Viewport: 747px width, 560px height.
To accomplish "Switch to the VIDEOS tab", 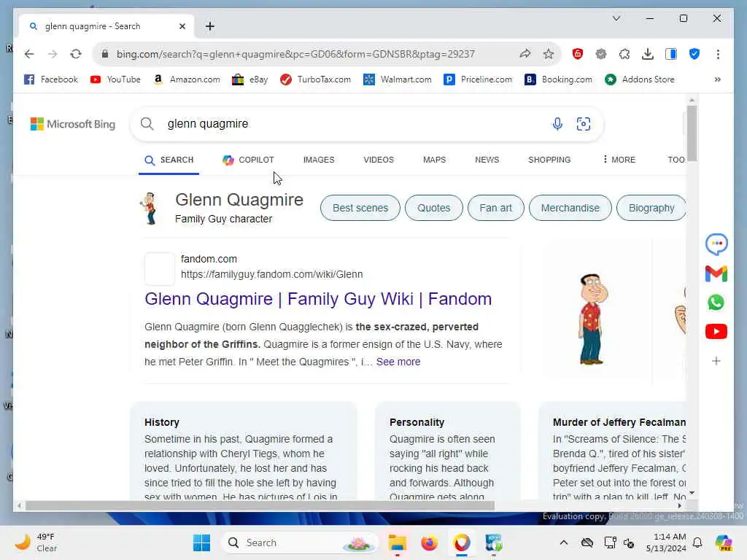I will (379, 160).
